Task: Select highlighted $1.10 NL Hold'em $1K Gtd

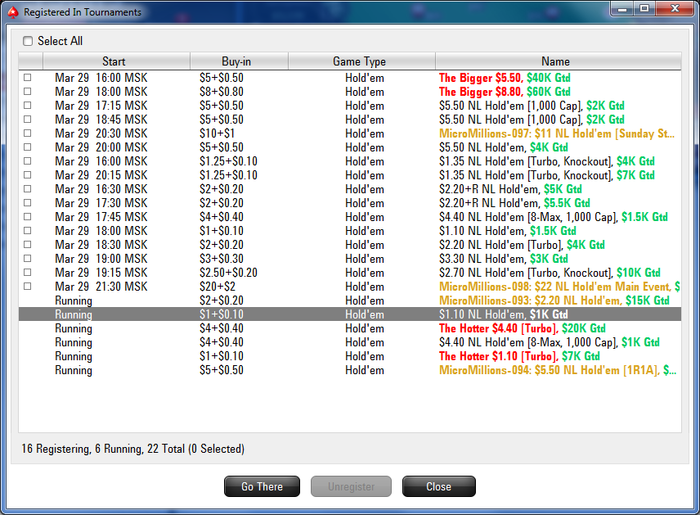Action: (350, 314)
